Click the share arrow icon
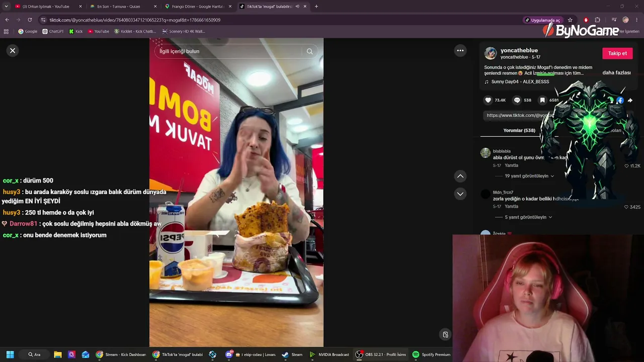 point(630,101)
